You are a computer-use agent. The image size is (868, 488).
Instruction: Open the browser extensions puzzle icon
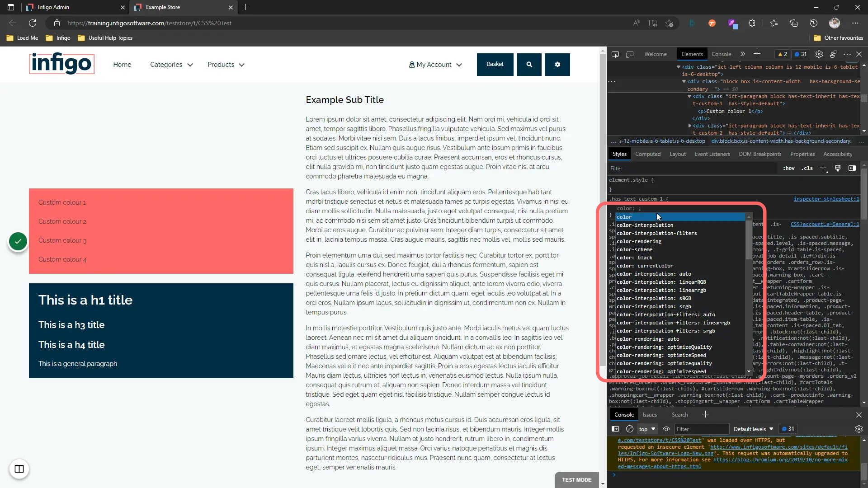752,23
